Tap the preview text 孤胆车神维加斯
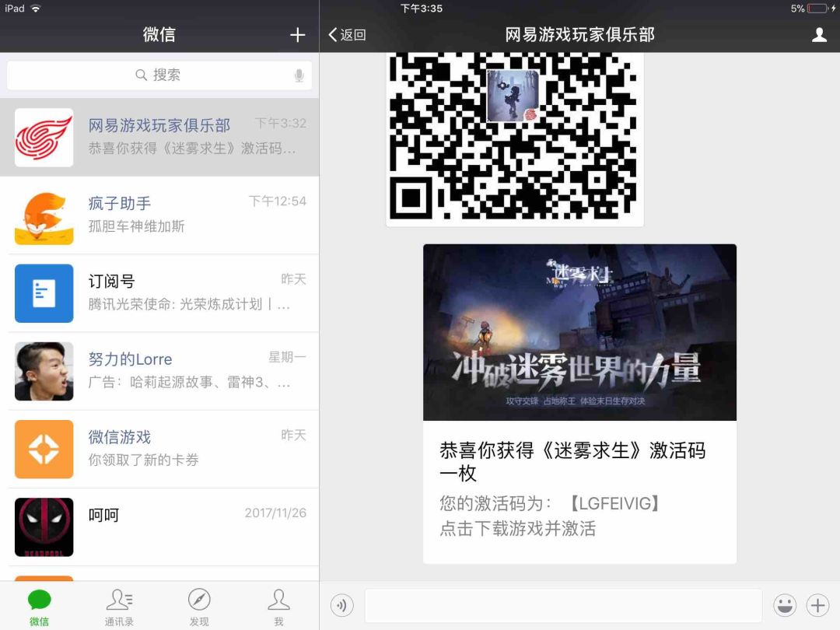Screen dimensions: 840x630 click(136, 226)
